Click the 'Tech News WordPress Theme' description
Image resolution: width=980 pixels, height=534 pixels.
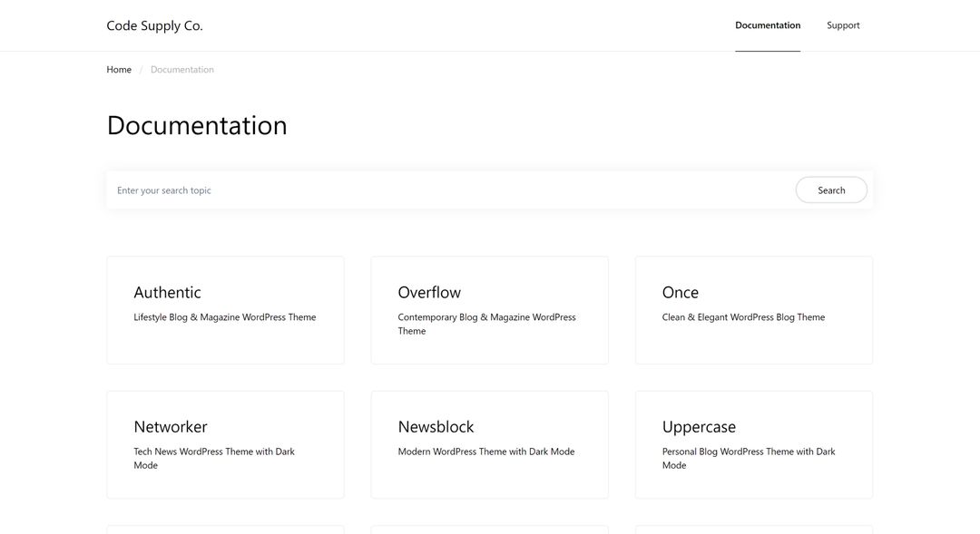tap(213, 458)
